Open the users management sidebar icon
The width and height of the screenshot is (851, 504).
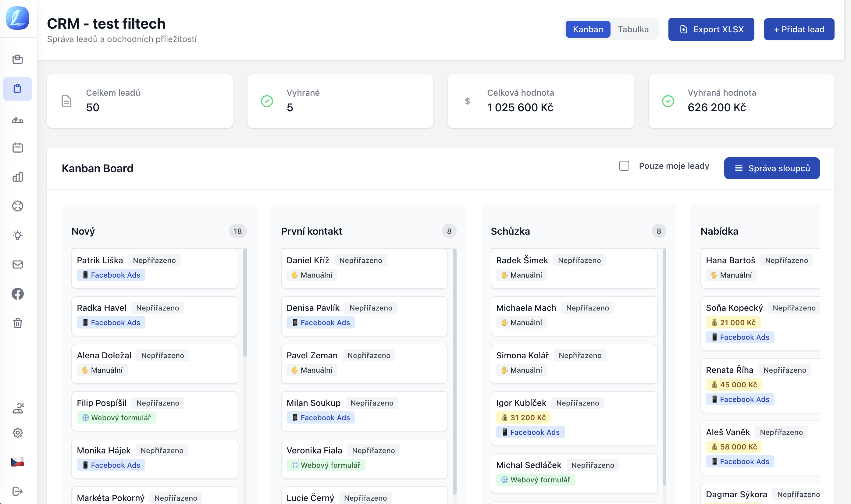point(18,409)
